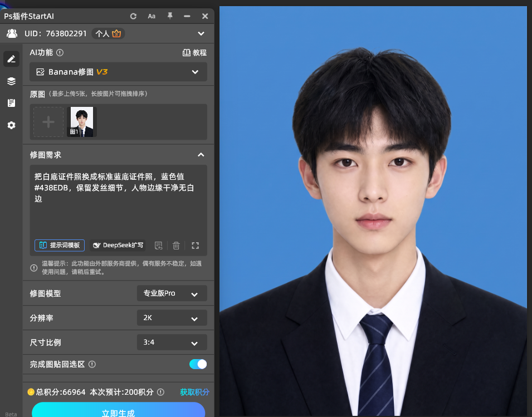532x417 pixels.
Task: Click the UID: 763802291 text
Action: point(56,33)
